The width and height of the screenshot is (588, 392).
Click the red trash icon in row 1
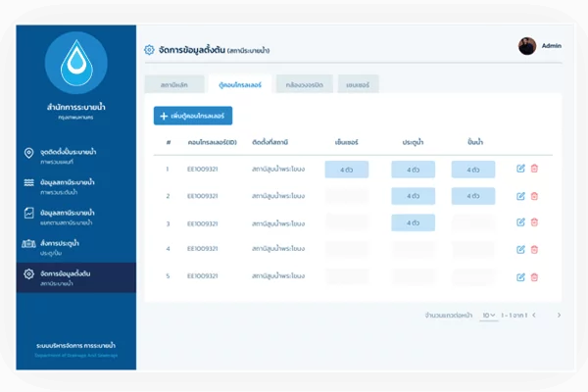click(x=534, y=169)
